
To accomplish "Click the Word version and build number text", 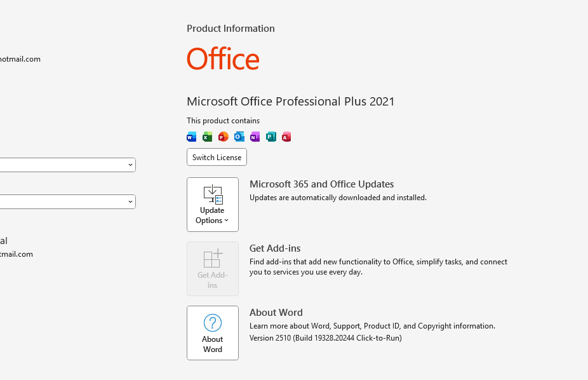I will coord(325,338).
